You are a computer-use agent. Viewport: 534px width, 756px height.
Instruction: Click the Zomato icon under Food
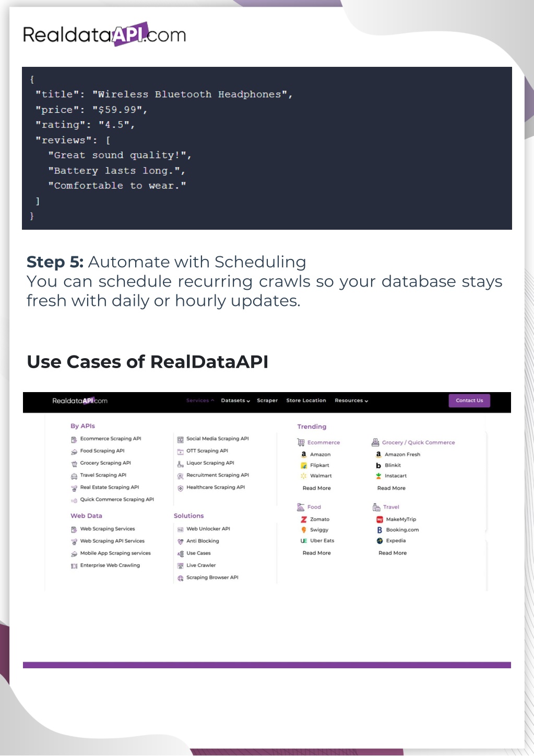pyautogui.click(x=304, y=519)
